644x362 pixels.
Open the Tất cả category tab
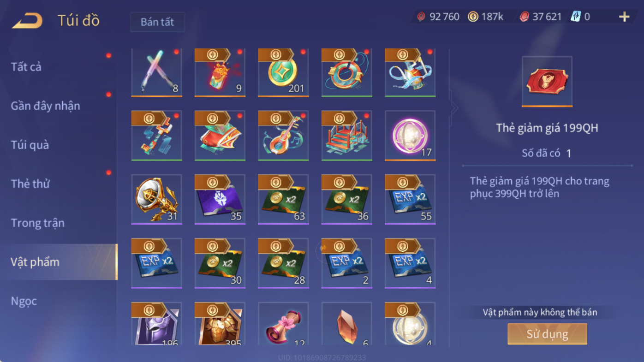(26, 67)
